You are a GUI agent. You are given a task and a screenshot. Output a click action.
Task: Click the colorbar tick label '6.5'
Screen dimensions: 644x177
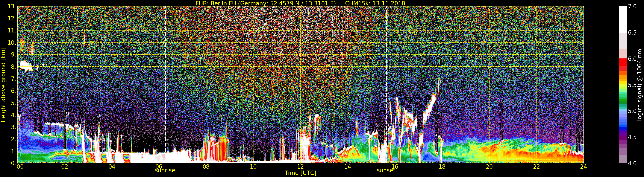coord(632,33)
